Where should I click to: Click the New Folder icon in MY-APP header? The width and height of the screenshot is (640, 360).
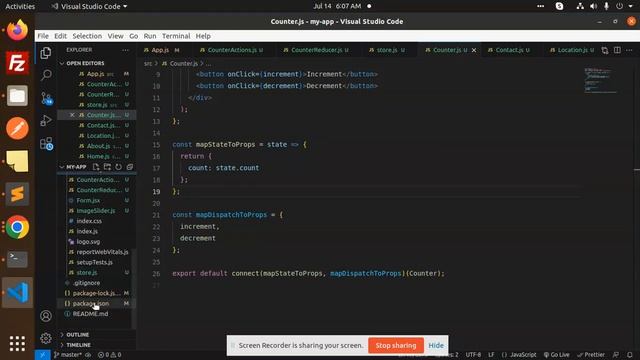click(107, 167)
